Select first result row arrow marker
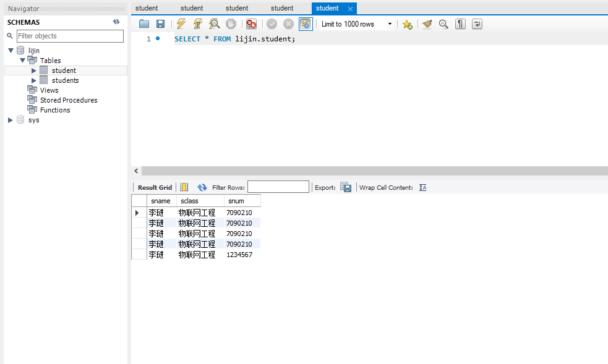The image size is (608, 364). click(x=137, y=213)
